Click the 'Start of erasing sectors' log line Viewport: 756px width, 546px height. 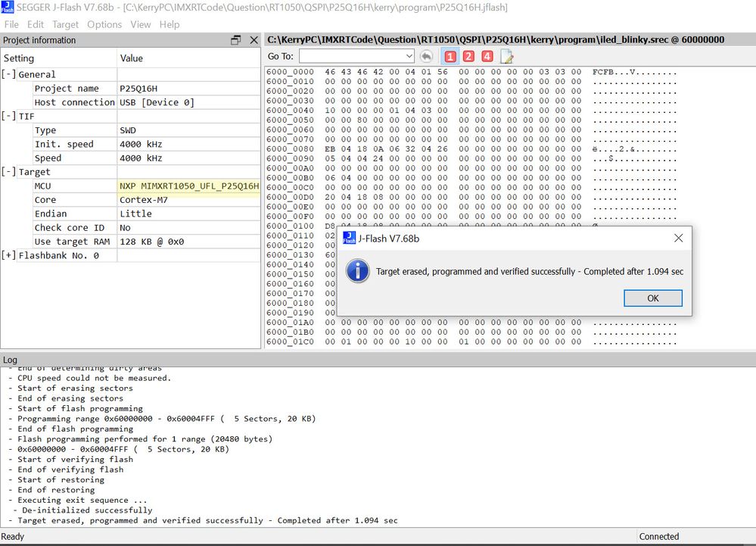point(70,388)
